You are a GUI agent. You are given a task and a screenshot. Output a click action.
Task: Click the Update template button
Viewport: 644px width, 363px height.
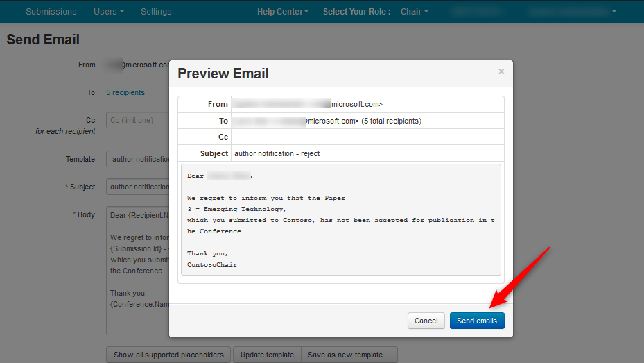coord(266,355)
